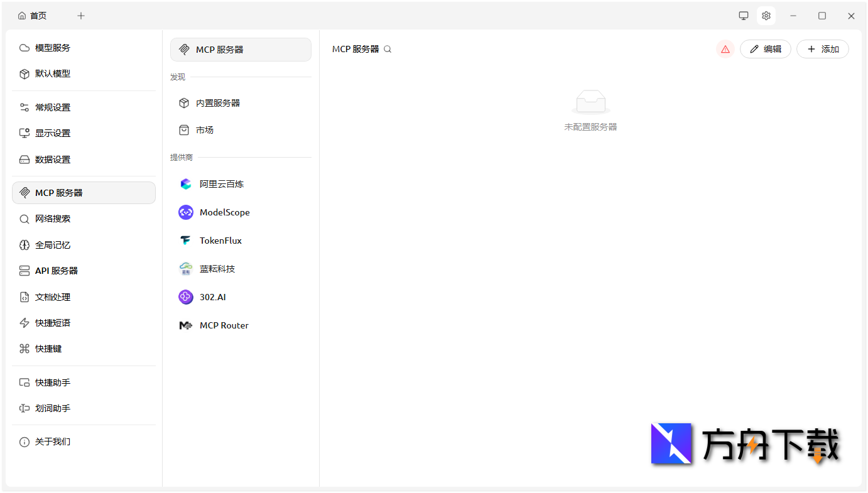Open a new tab with the plus button
This screenshot has height=493, width=868.
pos(80,15)
